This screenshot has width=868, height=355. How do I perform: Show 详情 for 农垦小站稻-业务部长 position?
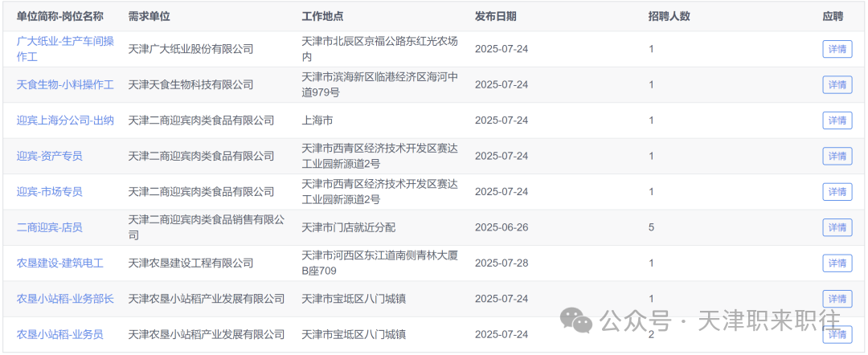coord(837,299)
